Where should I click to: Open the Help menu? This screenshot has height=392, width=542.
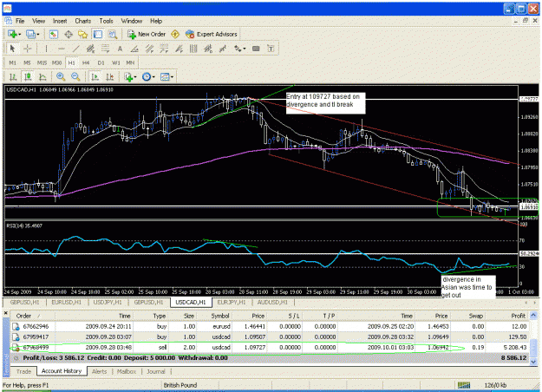[156, 21]
